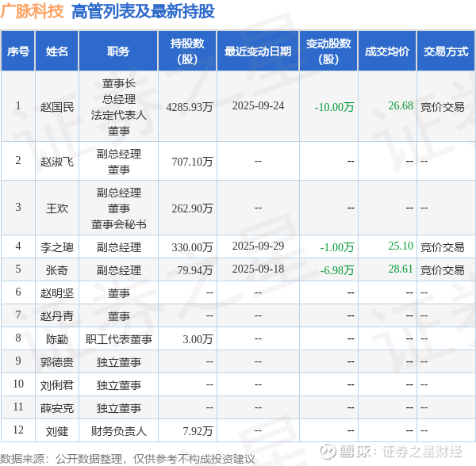Screen dimensions: 476x466
Task: Click the row number 12
Action: (x=18, y=430)
